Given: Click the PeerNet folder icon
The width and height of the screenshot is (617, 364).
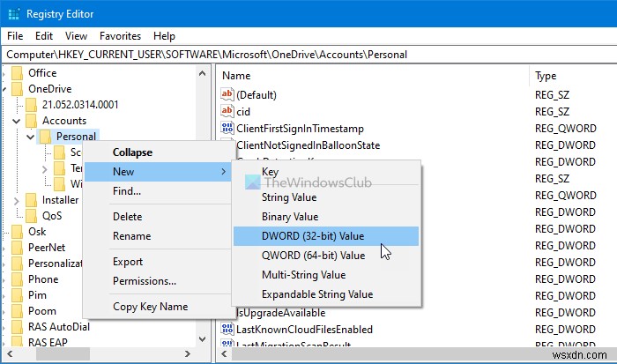Looking at the screenshot, I should click(x=18, y=248).
